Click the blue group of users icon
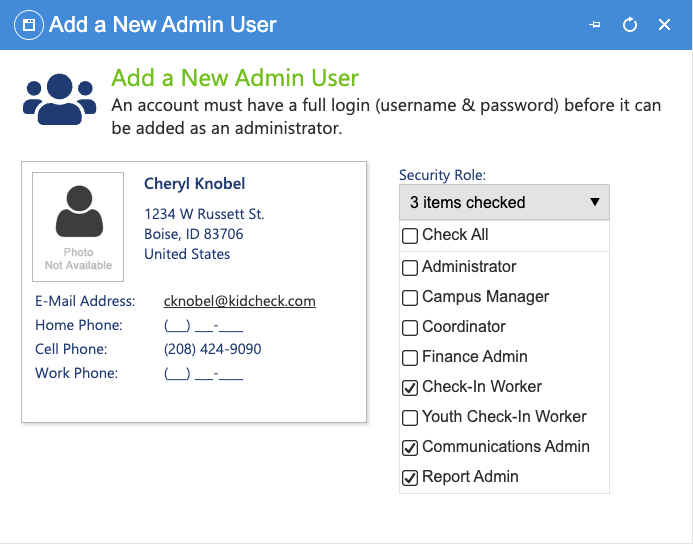 60,99
